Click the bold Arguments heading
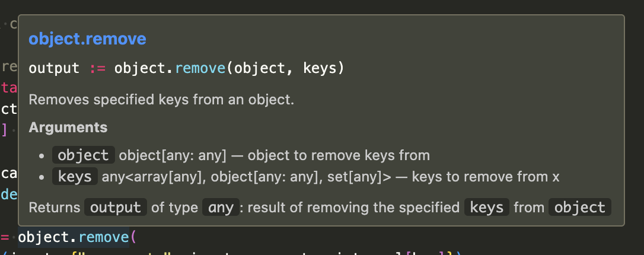The width and height of the screenshot is (644, 255). click(68, 128)
